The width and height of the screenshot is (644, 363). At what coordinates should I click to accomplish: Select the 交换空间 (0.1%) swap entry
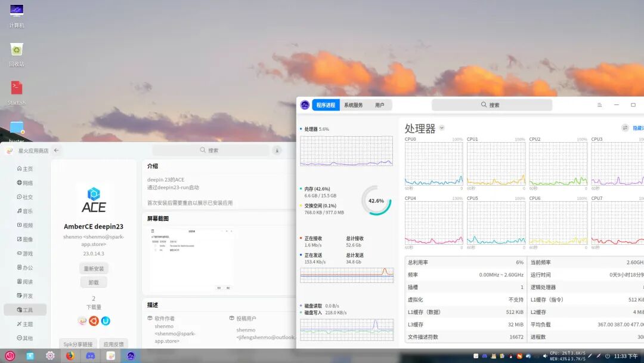[x=322, y=209]
